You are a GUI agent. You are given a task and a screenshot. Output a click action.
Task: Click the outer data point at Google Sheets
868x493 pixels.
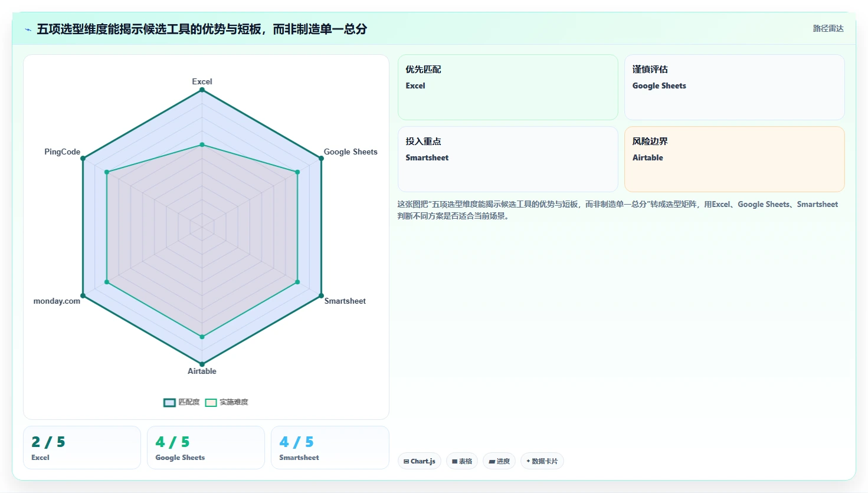pyautogui.click(x=321, y=158)
